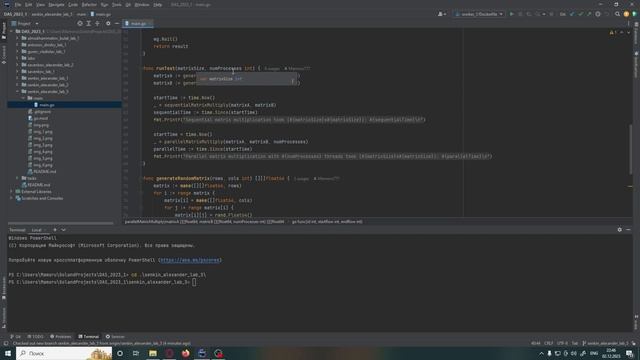640x360 pixels.
Task: Expand External Libraries node
Action: [11, 191]
